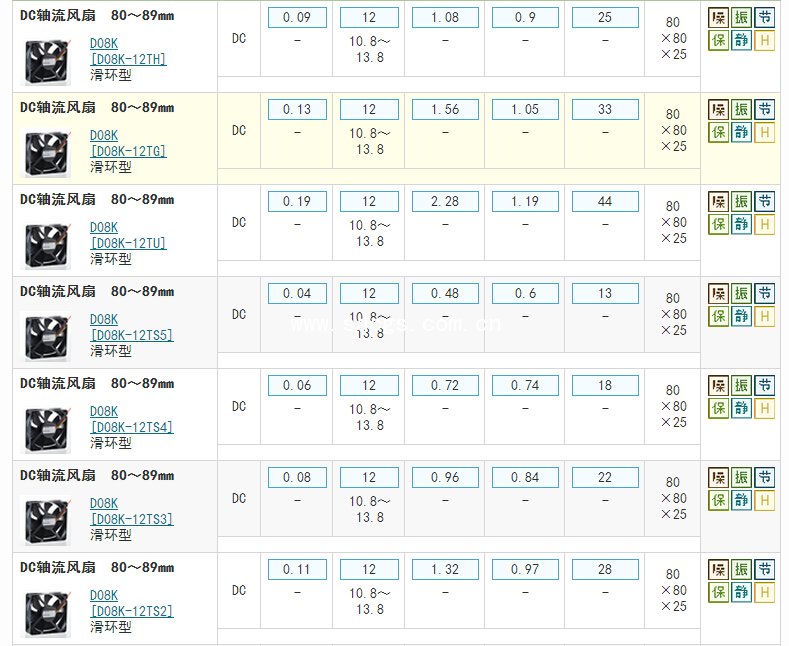Viewport: 789px width, 646px height.
Task: Click the 1.32 power value cell
Action: point(445,570)
